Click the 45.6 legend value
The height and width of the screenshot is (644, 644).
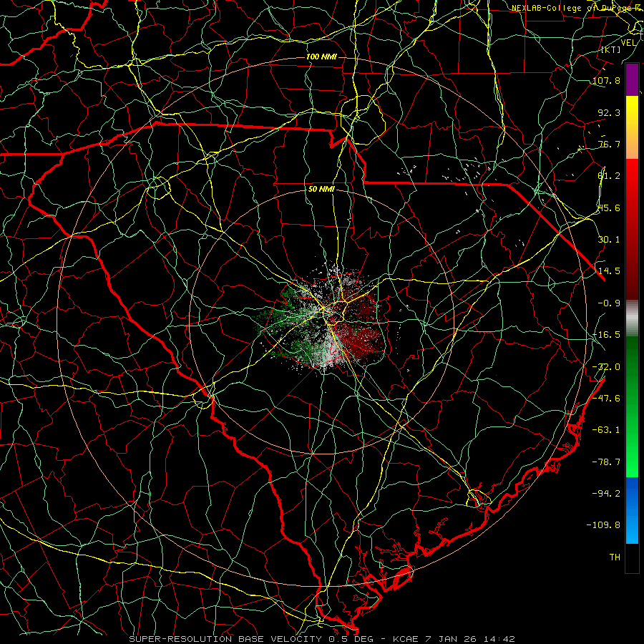[609, 208]
